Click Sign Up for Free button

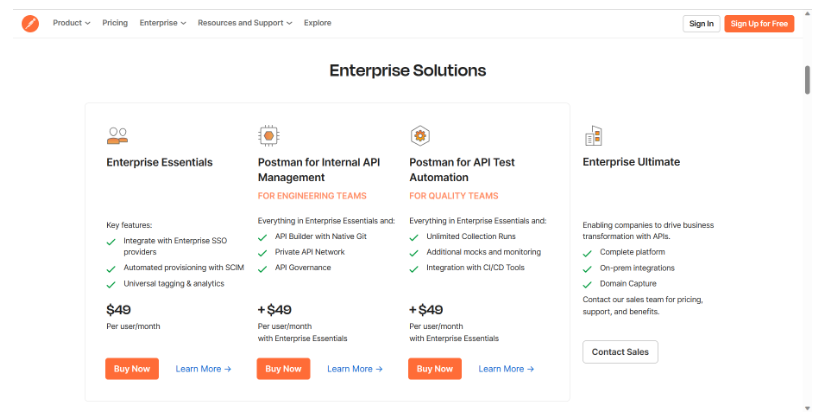click(759, 24)
